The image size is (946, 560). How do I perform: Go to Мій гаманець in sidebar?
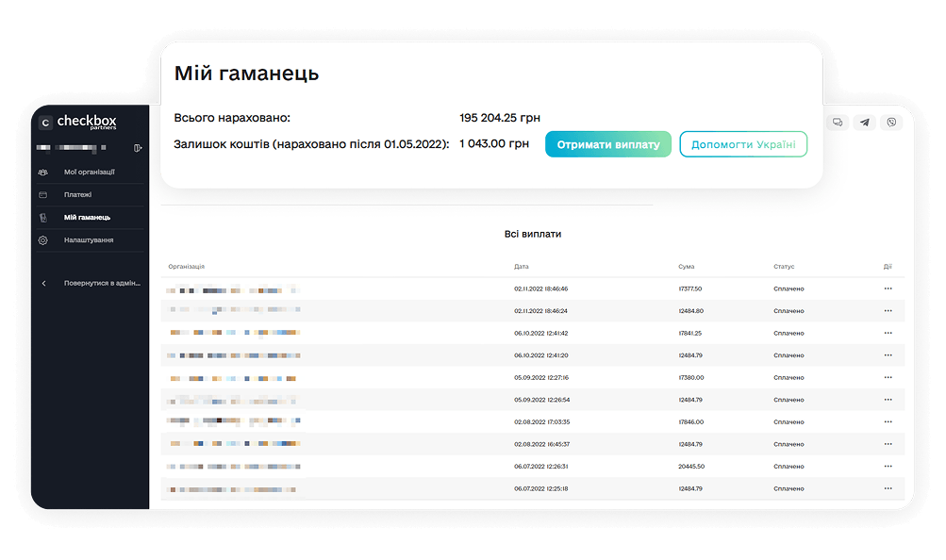(87, 218)
